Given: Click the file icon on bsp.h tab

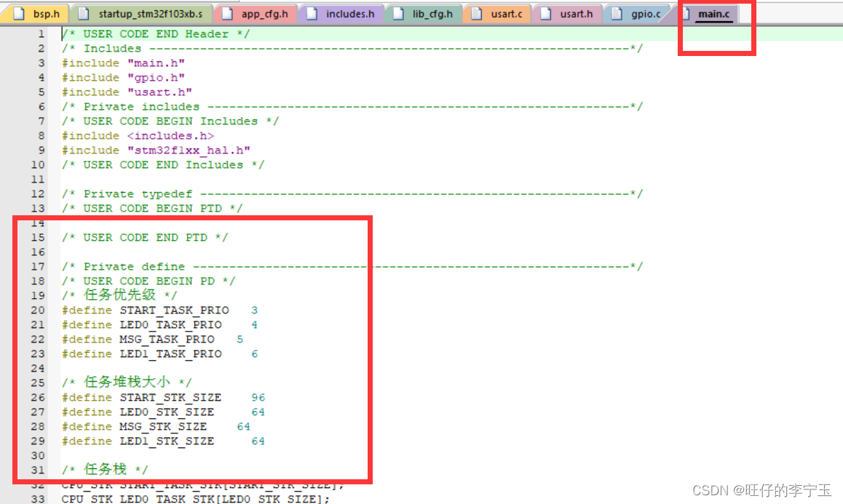Looking at the screenshot, I should [19, 14].
